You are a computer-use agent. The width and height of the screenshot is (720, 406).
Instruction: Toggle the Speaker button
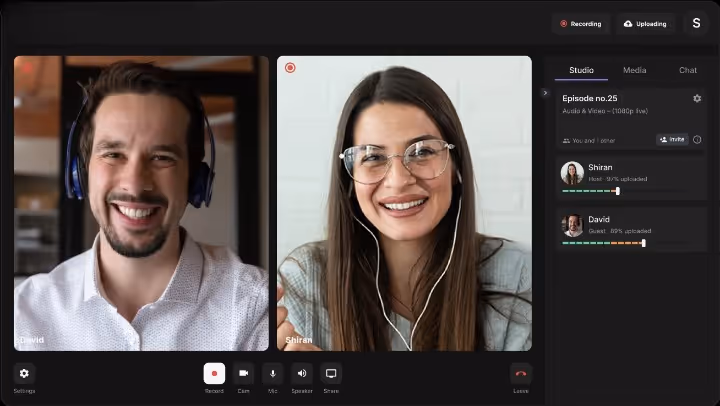click(x=302, y=373)
